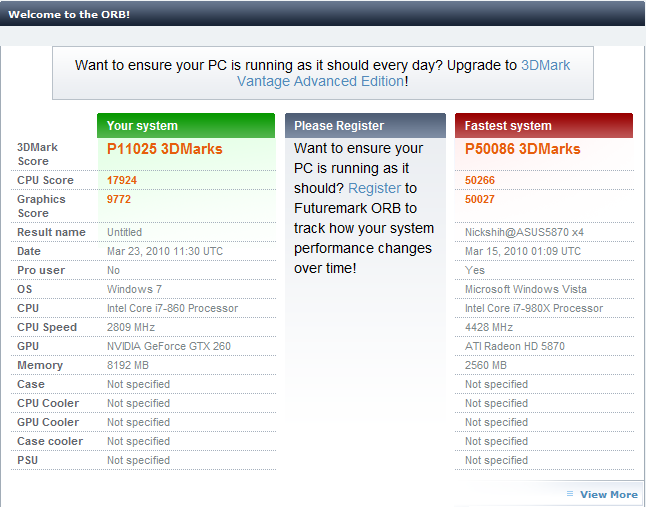Click the Welcome to the ORB! title
The width and height of the screenshot is (646, 507).
click(69, 14)
